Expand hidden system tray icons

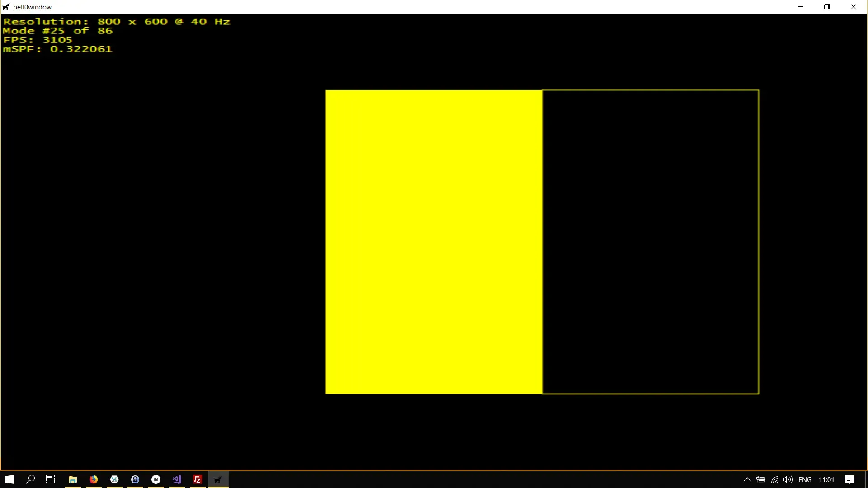tap(747, 479)
